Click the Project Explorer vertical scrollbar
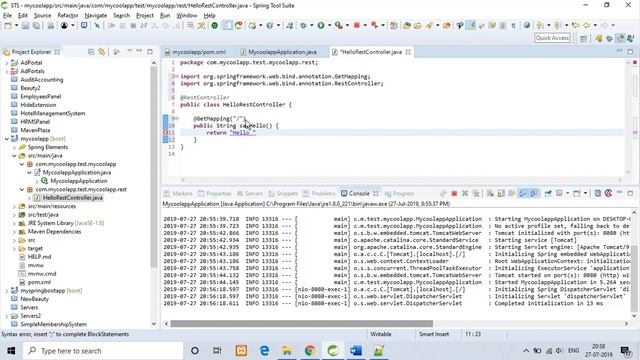This screenshot has height=360, width=640. (x=154, y=167)
